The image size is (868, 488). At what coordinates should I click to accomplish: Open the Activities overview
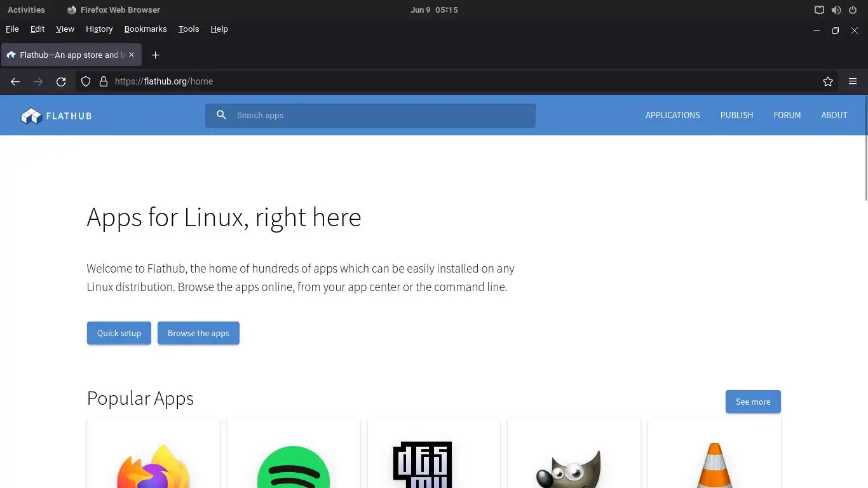point(26,10)
